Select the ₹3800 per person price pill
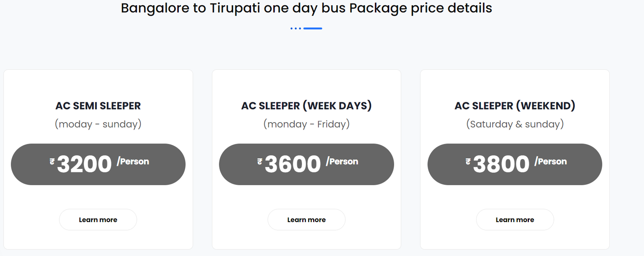Screen dimensions: 644x256 click(515, 164)
